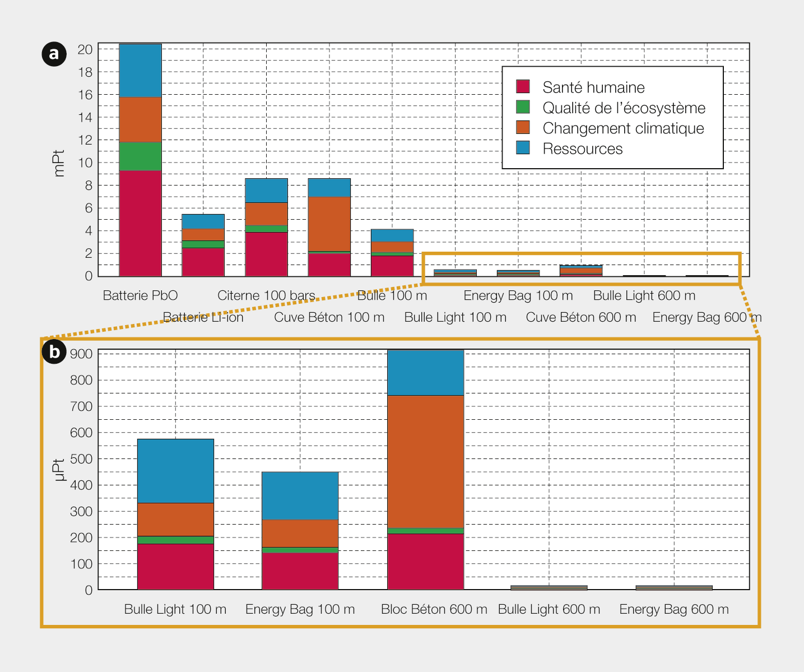The width and height of the screenshot is (804, 672).
Task: Select the small Bulle Light 600 m bar in chart b
Action: (x=549, y=587)
